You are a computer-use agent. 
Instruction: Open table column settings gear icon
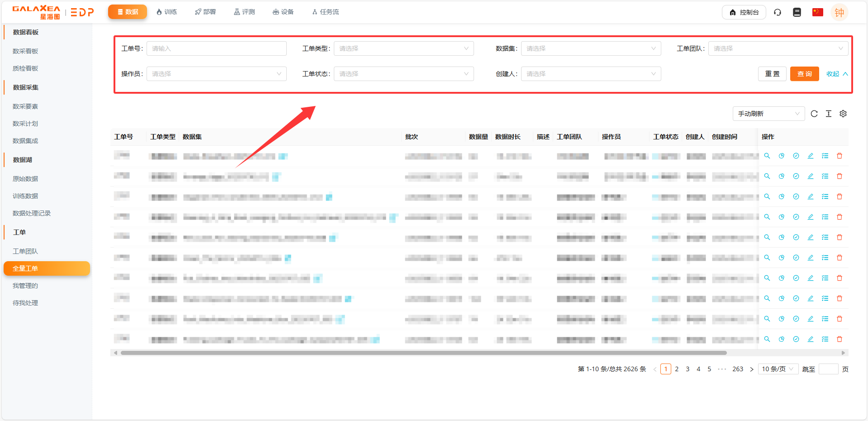[843, 114]
